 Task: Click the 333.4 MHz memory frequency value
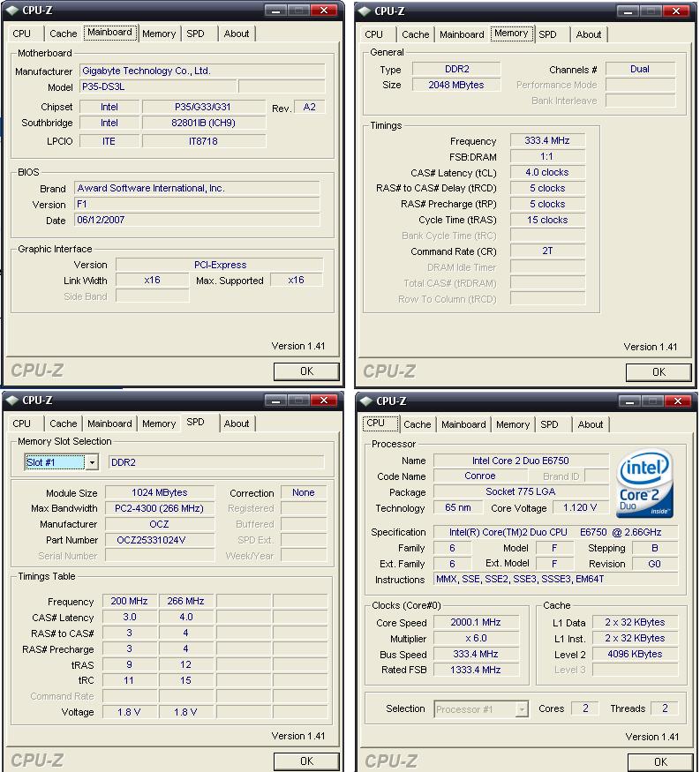pos(547,140)
